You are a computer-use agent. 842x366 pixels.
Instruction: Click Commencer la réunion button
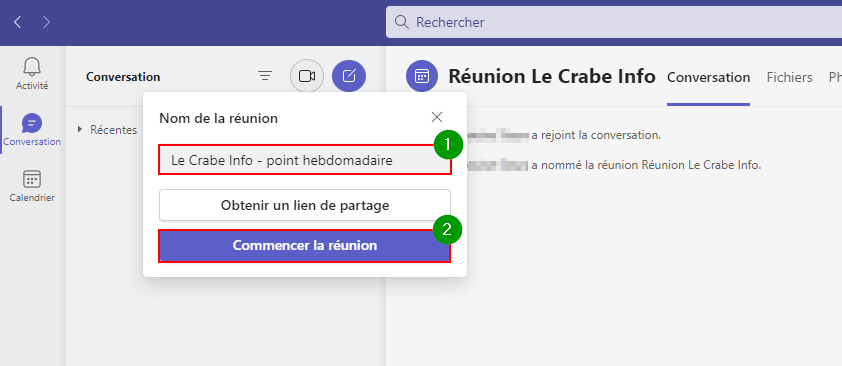[x=304, y=246]
